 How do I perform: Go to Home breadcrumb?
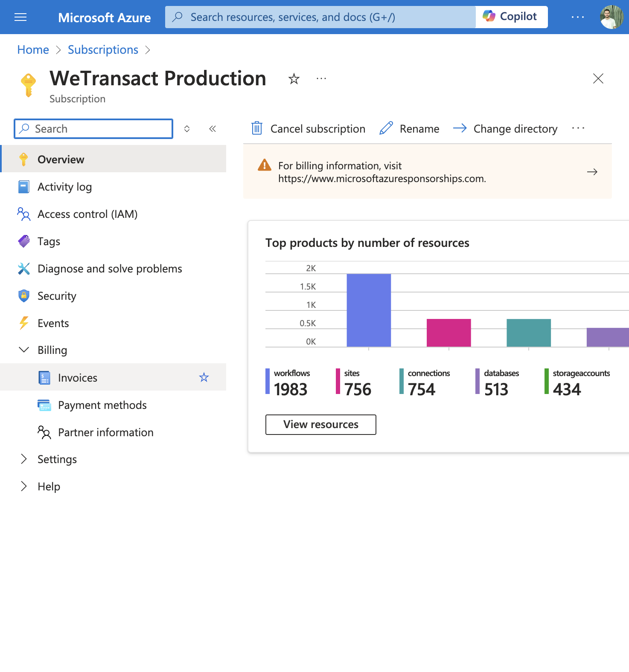coord(33,50)
